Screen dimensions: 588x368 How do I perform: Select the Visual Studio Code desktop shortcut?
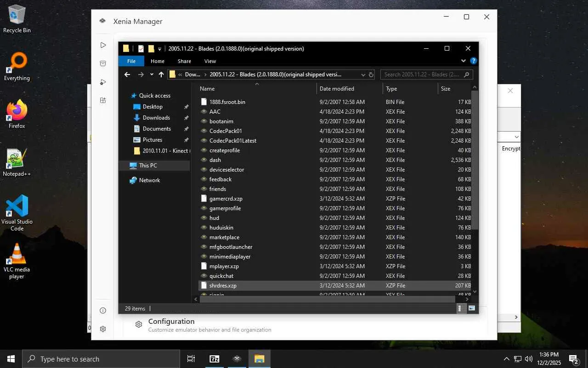click(x=17, y=213)
